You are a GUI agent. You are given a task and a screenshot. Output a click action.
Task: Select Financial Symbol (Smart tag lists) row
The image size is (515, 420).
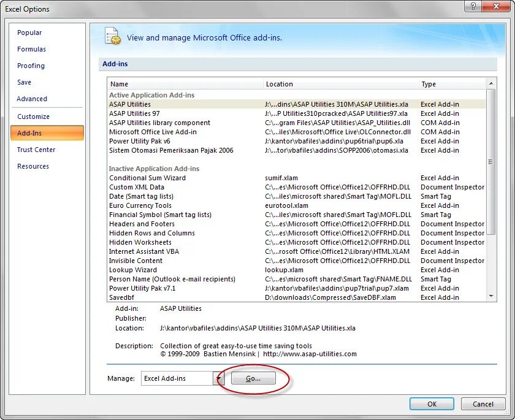tap(297, 215)
